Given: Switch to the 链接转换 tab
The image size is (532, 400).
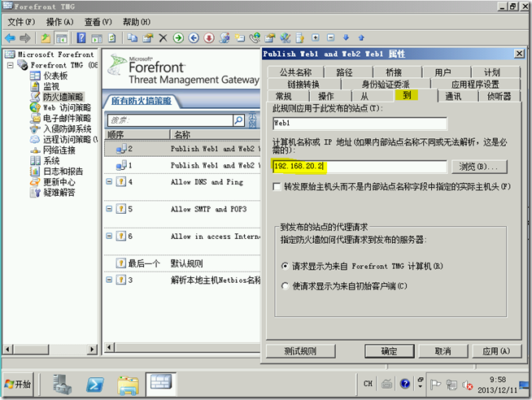Looking at the screenshot, I should point(303,84).
